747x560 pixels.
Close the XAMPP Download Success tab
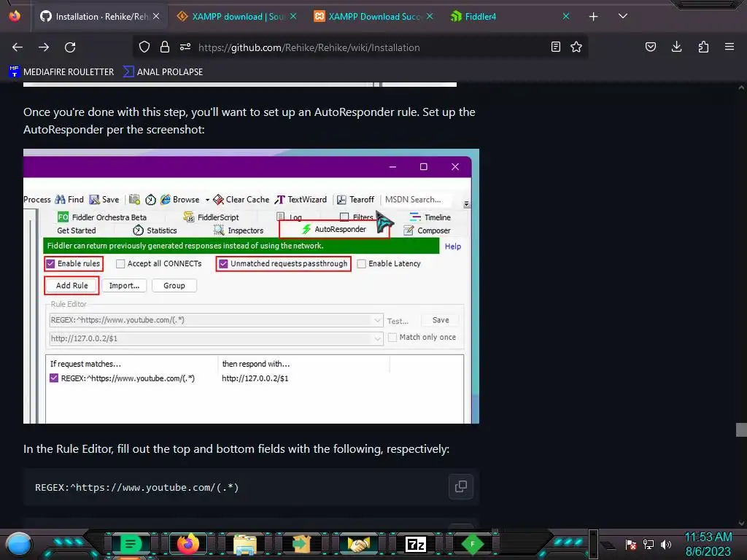pos(430,16)
